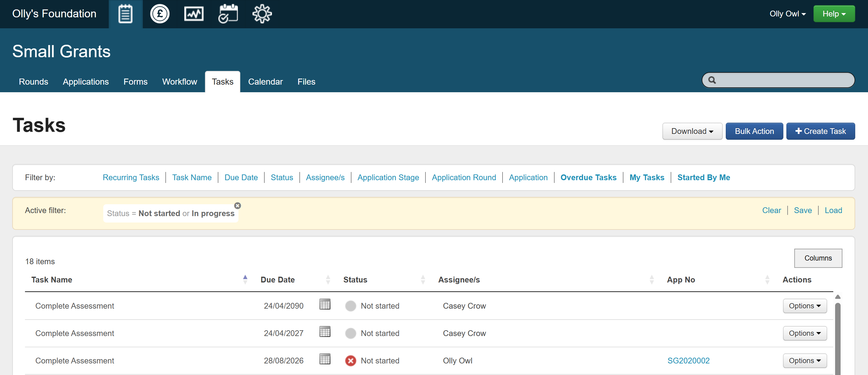Click grey status circle of 24/04/2027 task

pyautogui.click(x=351, y=333)
